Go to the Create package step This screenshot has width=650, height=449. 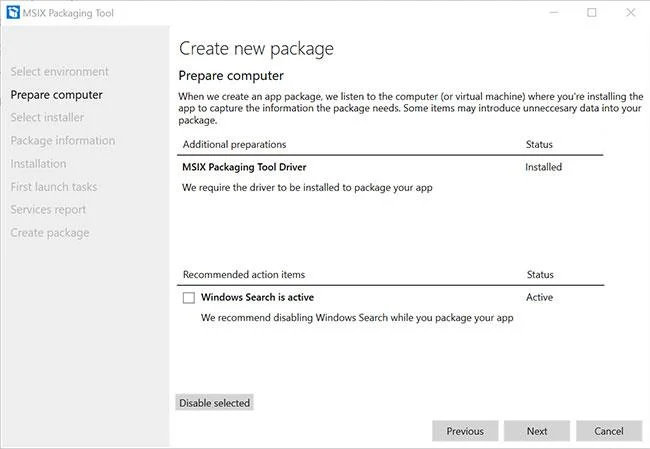tap(50, 233)
